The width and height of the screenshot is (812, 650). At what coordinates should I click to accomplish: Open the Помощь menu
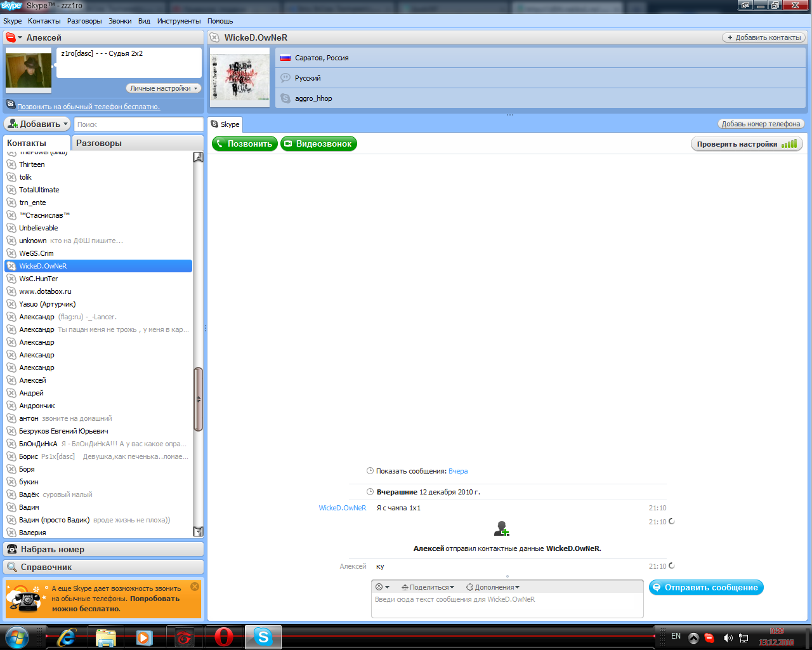tap(220, 21)
